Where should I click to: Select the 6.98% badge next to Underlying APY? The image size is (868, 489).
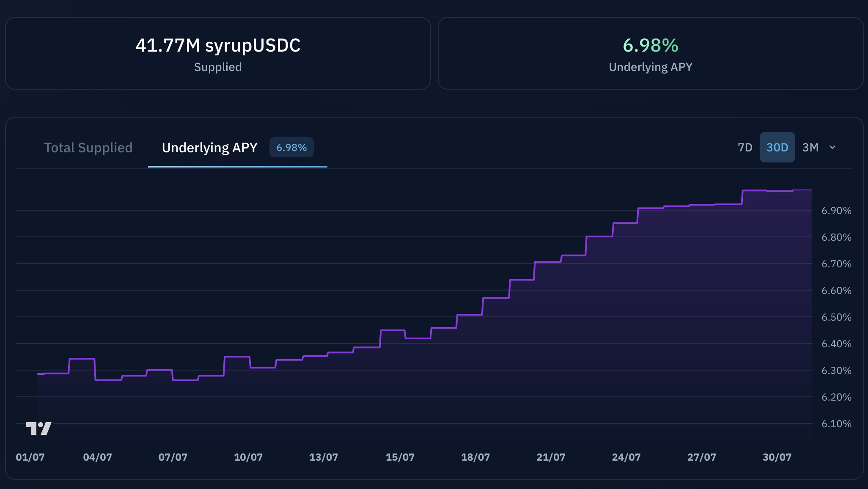(x=291, y=148)
